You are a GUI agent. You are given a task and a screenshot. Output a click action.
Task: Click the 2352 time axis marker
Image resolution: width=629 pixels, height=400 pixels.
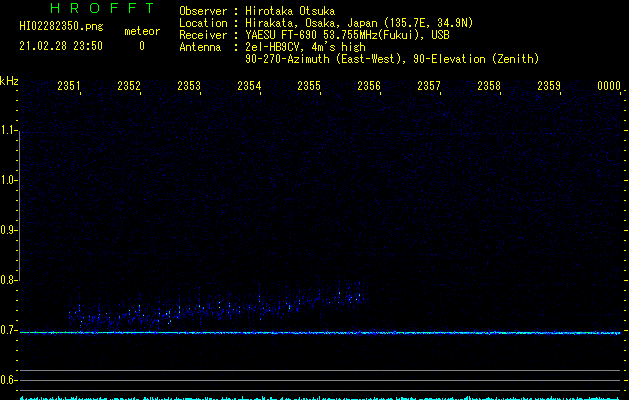pos(129,85)
